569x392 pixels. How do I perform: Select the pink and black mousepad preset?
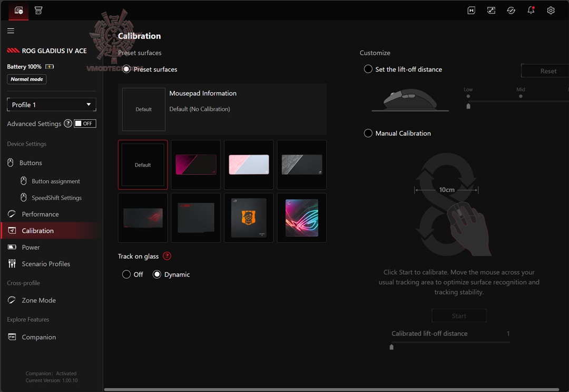[x=196, y=165]
